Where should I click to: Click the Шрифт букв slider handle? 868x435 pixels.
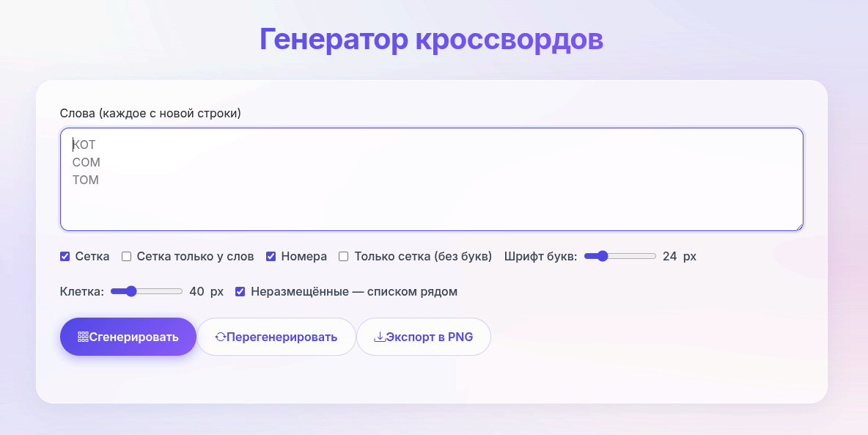click(x=603, y=256)
